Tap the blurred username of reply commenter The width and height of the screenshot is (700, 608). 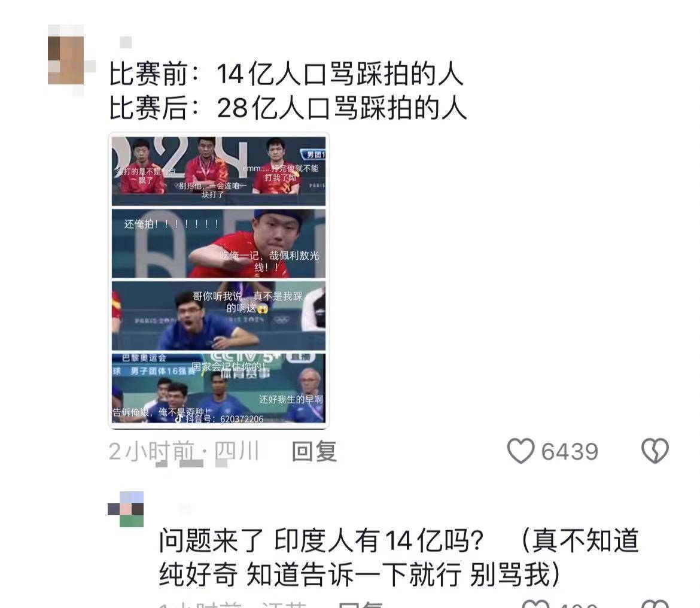185,509
